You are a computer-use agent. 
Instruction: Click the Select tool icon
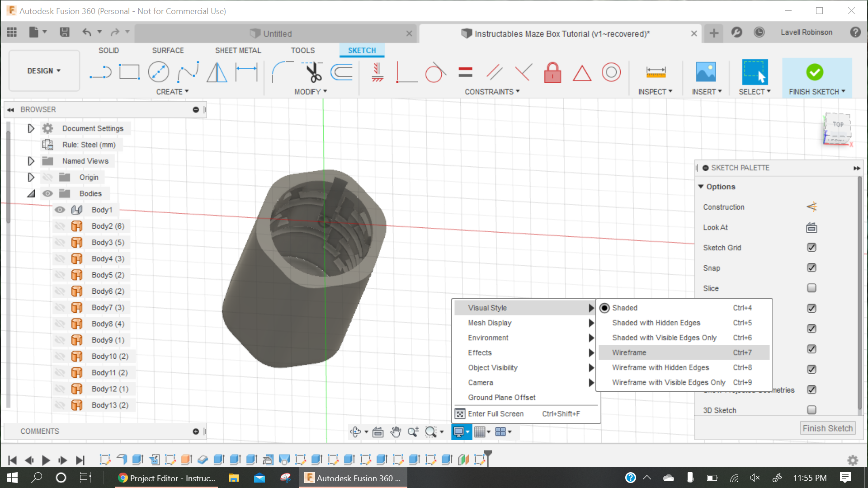point(755,72)
